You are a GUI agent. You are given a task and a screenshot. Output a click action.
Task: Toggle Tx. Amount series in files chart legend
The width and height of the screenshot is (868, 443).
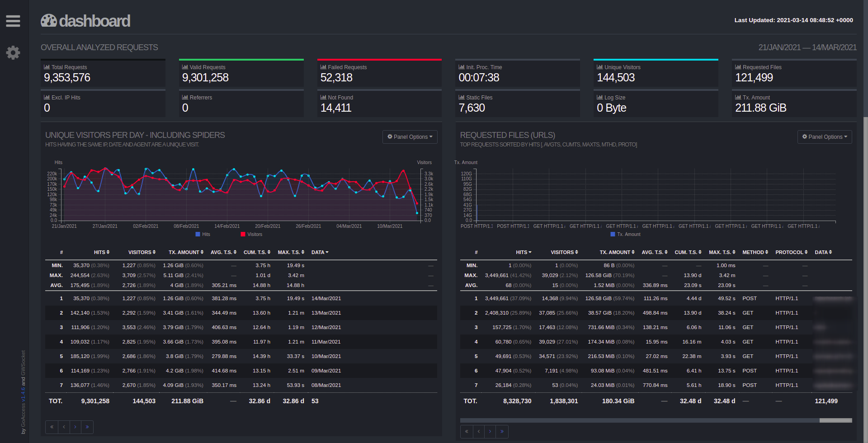click(625, 234)
